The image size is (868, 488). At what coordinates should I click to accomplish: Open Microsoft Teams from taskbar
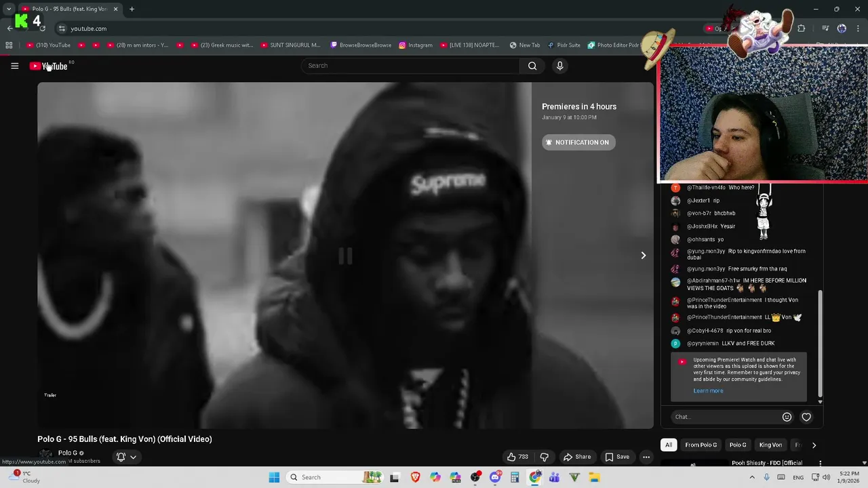coord(555,477)
